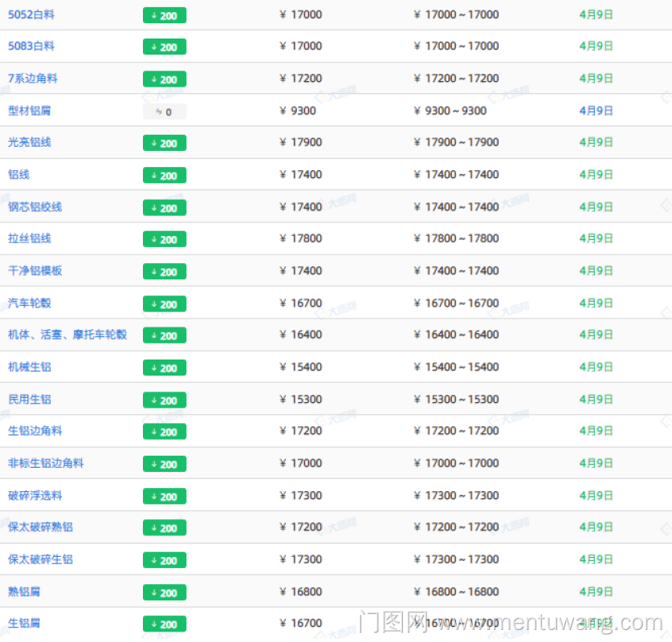
Task: Select the 干净铝模板 link
Action: pos(35,271)
